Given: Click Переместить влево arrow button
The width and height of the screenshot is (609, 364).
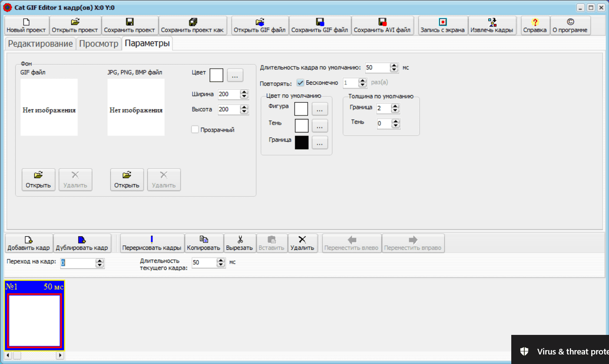Looking at the screenshot, I should coord(352,243).
